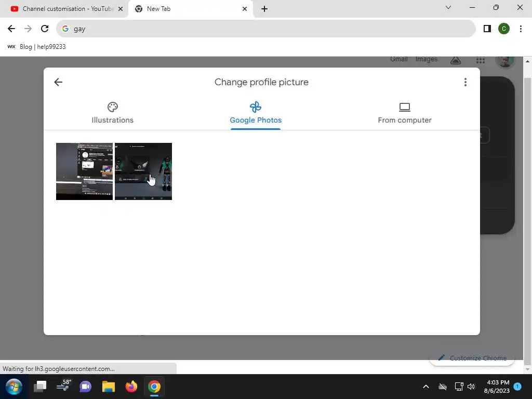Viewport: 532px width, 399px height.
Task: Open Task View on the taskbar
Action: (40, 387)
